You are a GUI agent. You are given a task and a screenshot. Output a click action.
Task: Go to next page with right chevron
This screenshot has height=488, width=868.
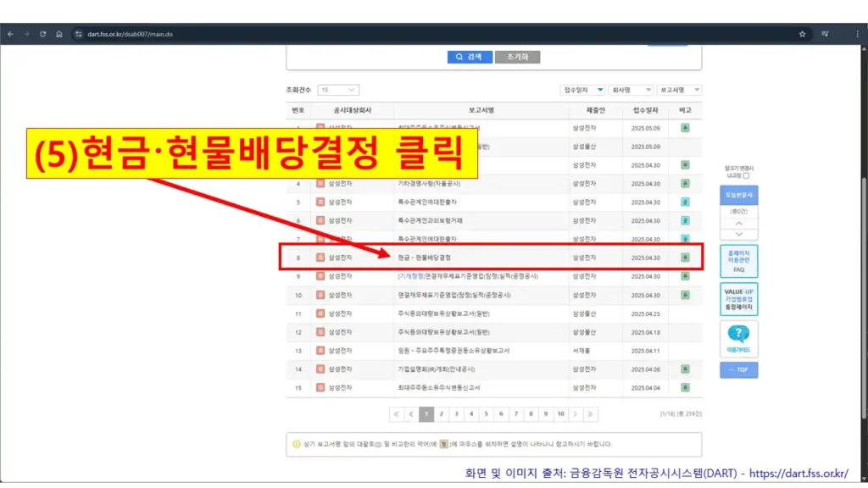(x=576, y=413)
